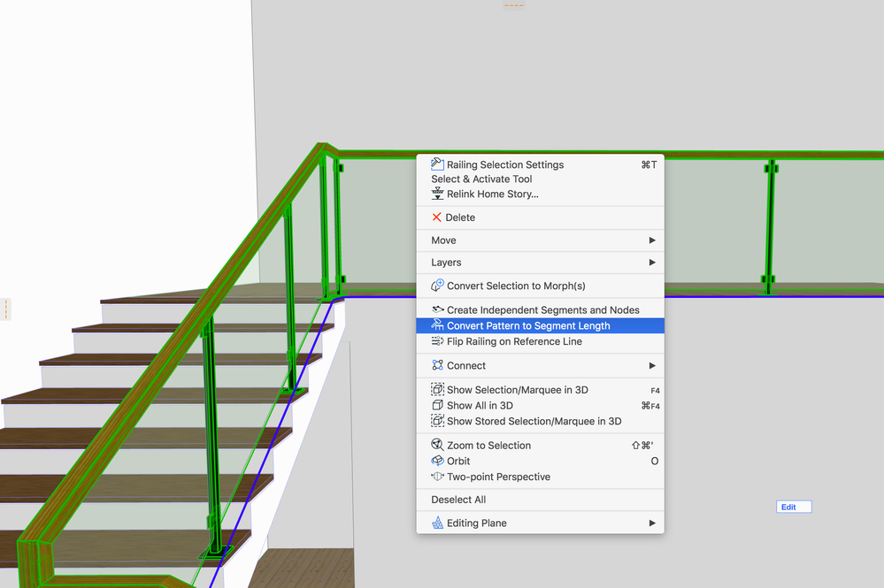This screenshot has width=884, height=588.
Task: Click Show Selection/Marquee in 3D icon
Action: [x=437, y=389]
